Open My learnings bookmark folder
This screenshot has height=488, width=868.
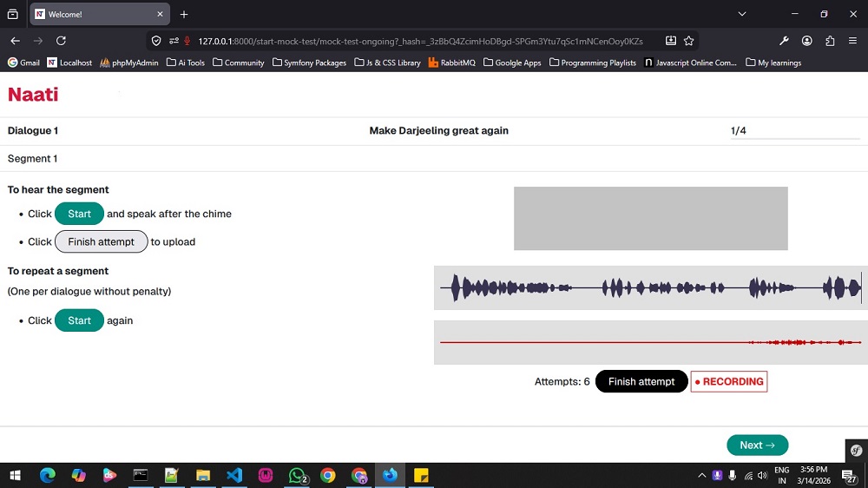pyautogui.click(x=773, y=63)
